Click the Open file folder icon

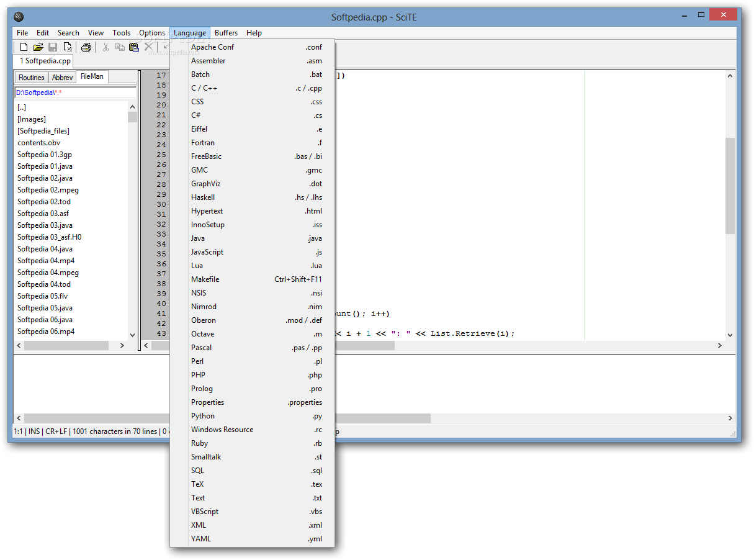(x=38, y=47)
